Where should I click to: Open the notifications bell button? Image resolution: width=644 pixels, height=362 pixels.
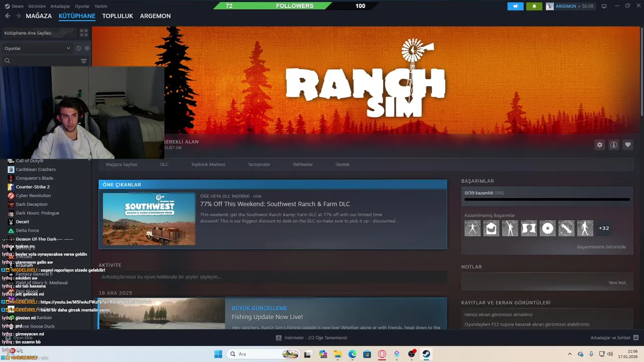point(534,6)
